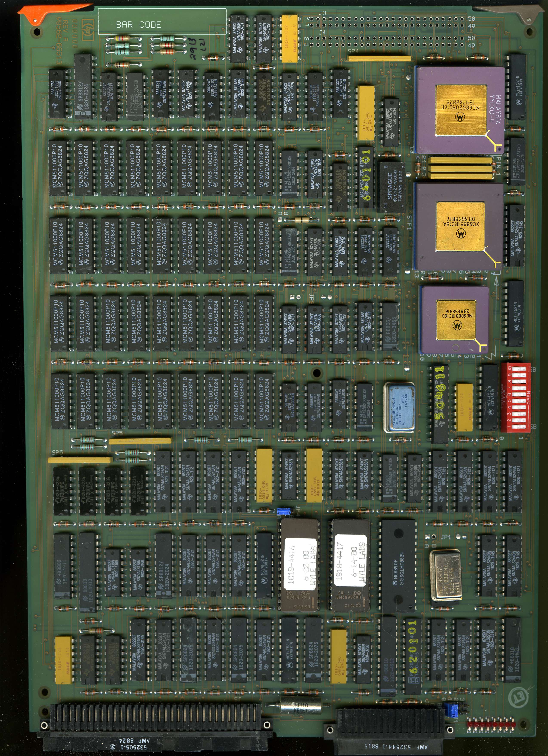Click the J3 header pin row

click(387, 22)
